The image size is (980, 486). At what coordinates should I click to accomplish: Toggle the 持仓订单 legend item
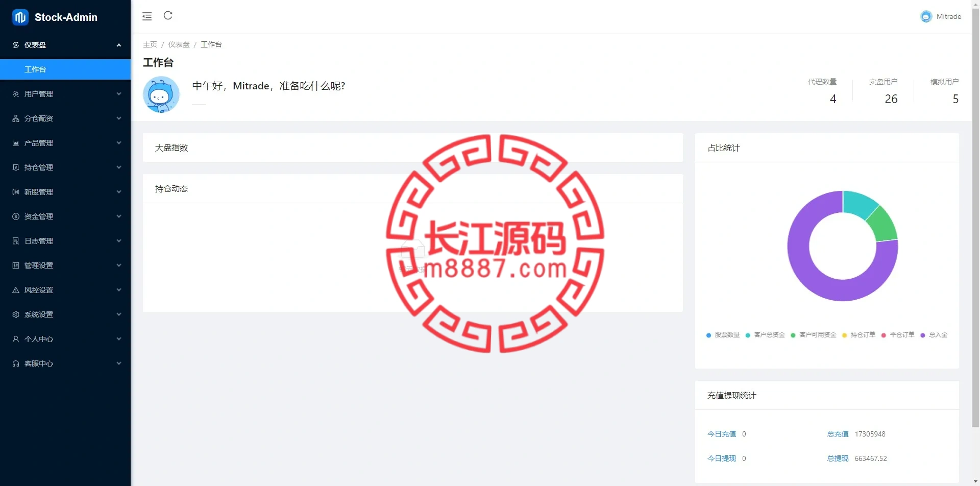[859, 335]
